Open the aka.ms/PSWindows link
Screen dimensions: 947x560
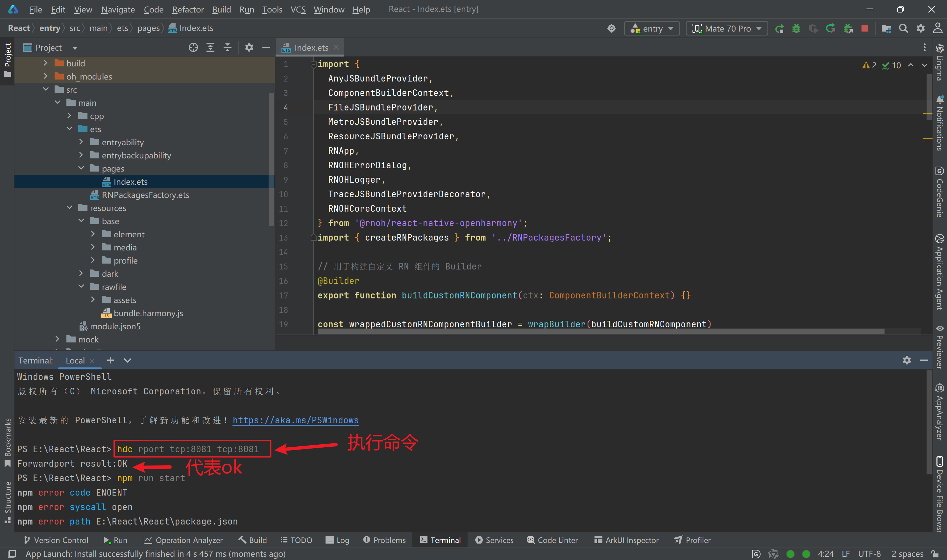(x=295, y=420)
